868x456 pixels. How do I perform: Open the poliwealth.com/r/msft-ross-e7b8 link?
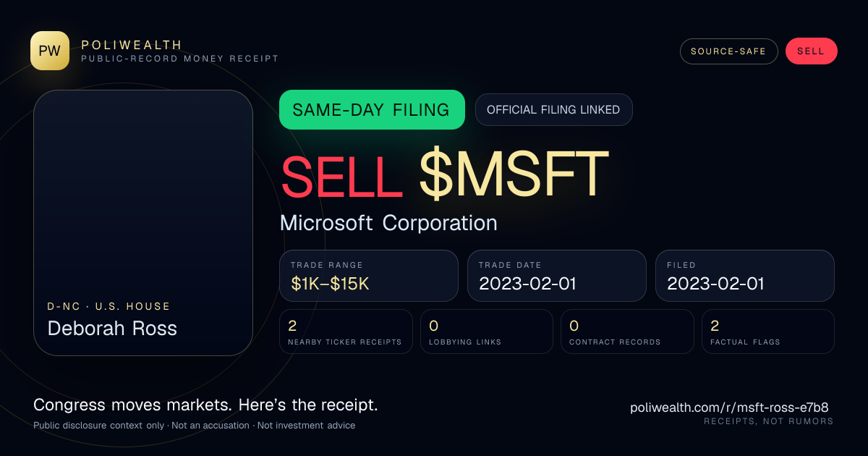tap(730, 408)
